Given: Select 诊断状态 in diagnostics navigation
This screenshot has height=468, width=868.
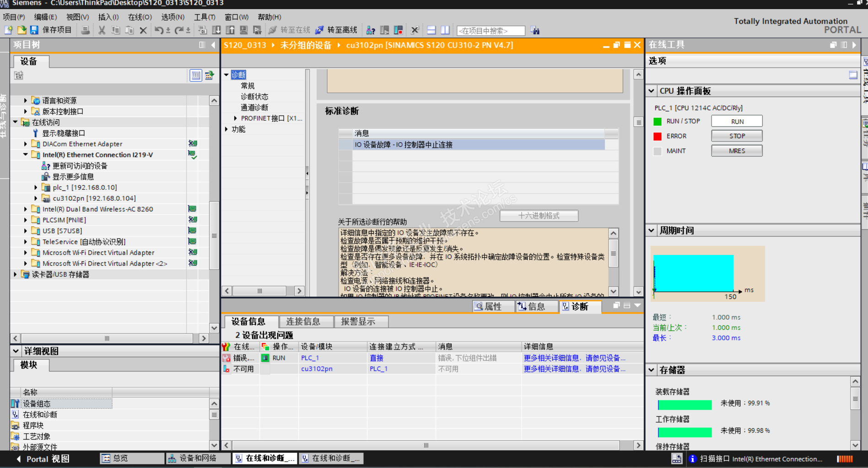Looking at the screenshot, I should 254,97.
